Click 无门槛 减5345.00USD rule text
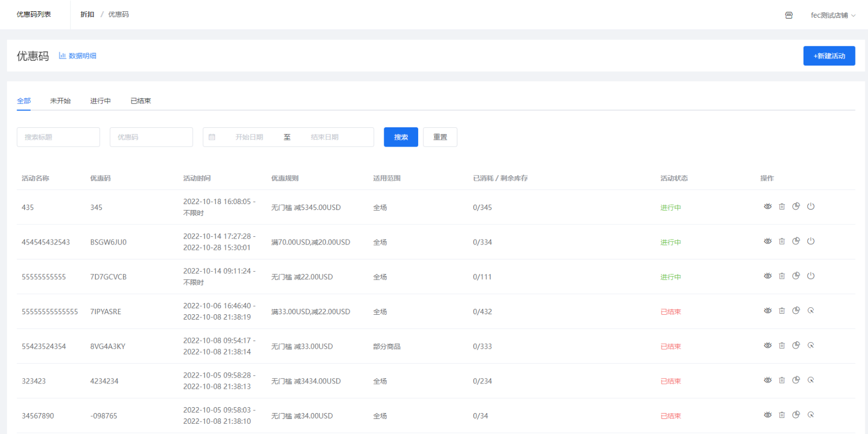Image resolution: width=868 pixels, height=434 pixels. (306, 207)
